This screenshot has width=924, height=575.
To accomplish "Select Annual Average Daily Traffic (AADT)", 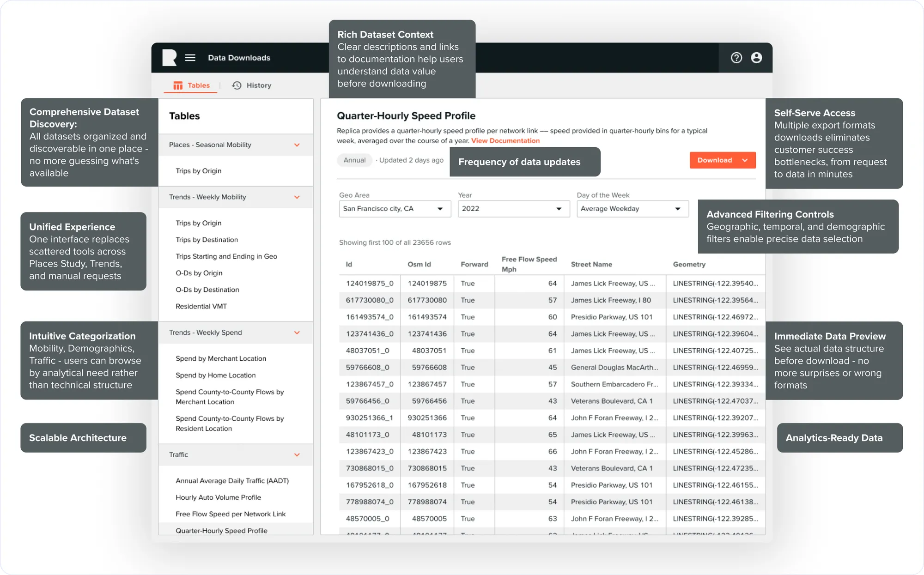I will coord(232,481).
